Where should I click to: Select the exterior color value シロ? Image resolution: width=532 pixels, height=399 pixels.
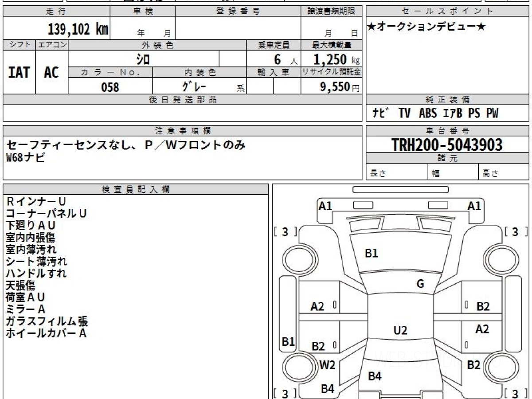143,59
